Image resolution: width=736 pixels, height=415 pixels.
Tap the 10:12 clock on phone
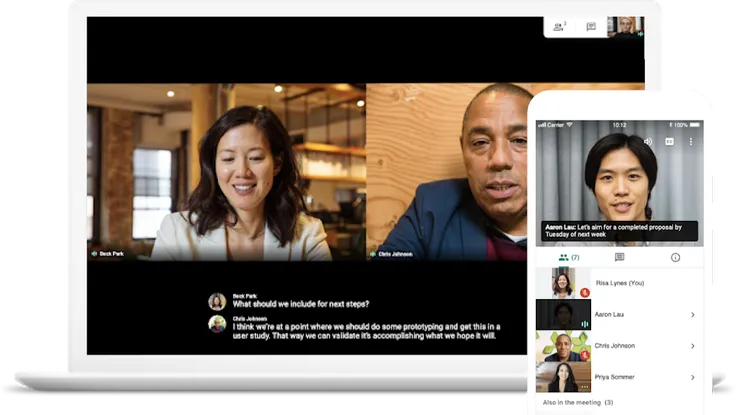pos(620,125)
